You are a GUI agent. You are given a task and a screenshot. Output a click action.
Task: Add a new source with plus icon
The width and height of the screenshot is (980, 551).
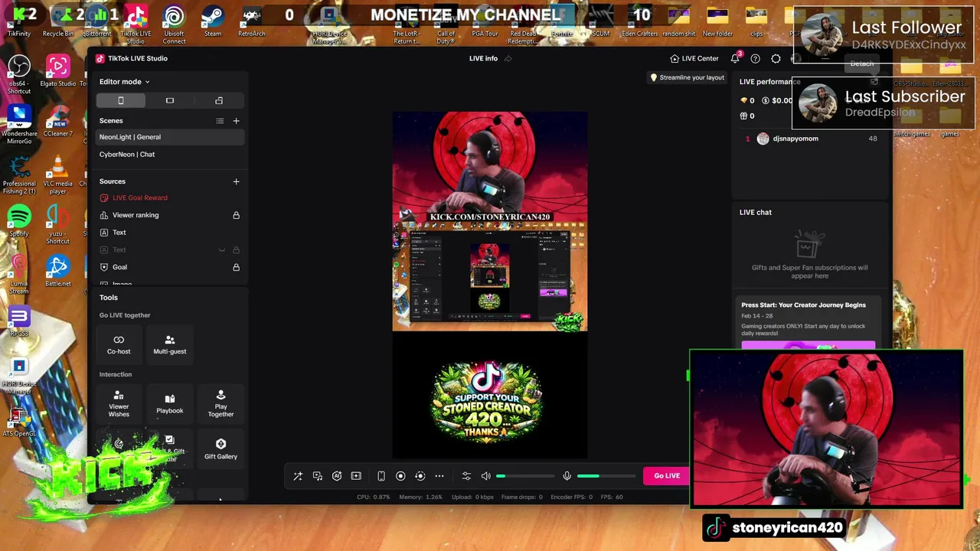pyautogui.click(x=236, y=181)
